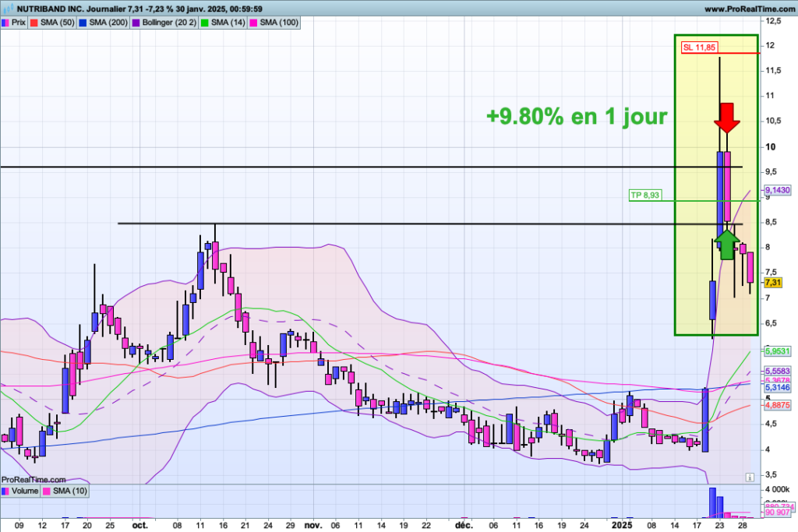Toggle the Volume legend entry

[x=19, y=491]
